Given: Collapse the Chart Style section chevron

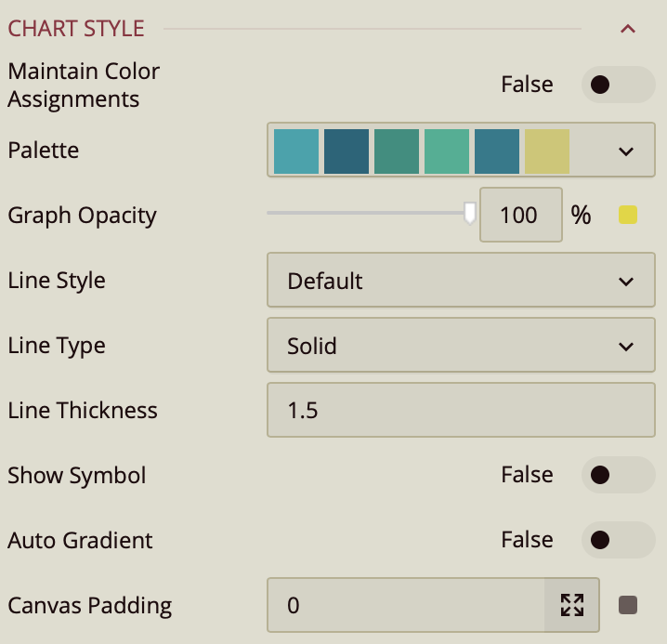Looking at the screenshot, I should coord(628,29).
